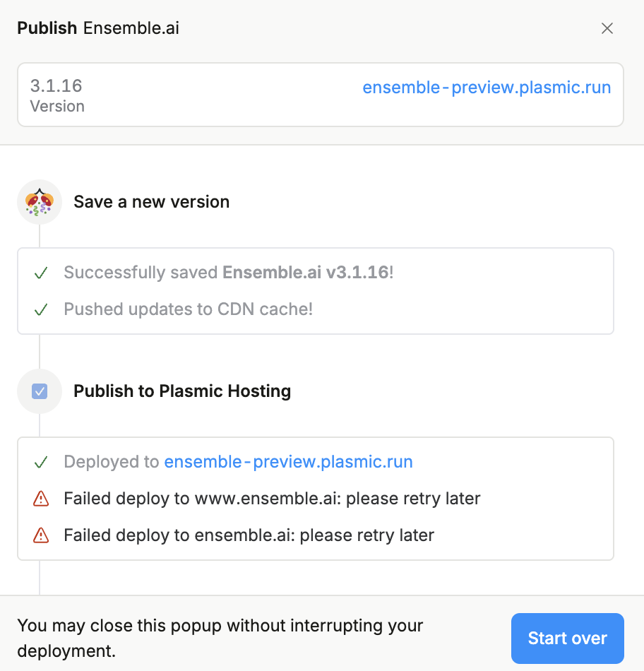Click the 3.1.16 version number
The height and width of the screenshot is (671, 644).
[56, 86]
